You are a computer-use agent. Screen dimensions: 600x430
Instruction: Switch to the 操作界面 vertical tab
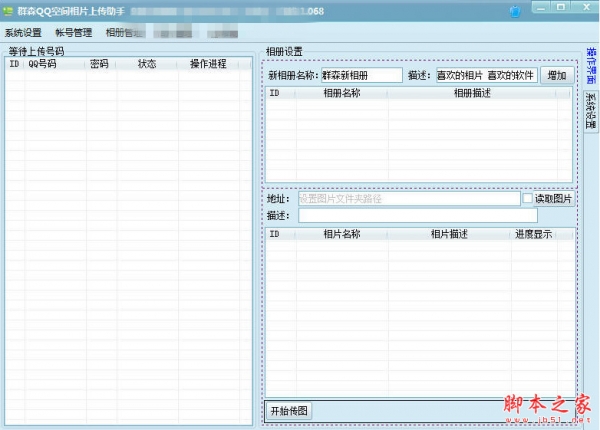pos(591,66)
